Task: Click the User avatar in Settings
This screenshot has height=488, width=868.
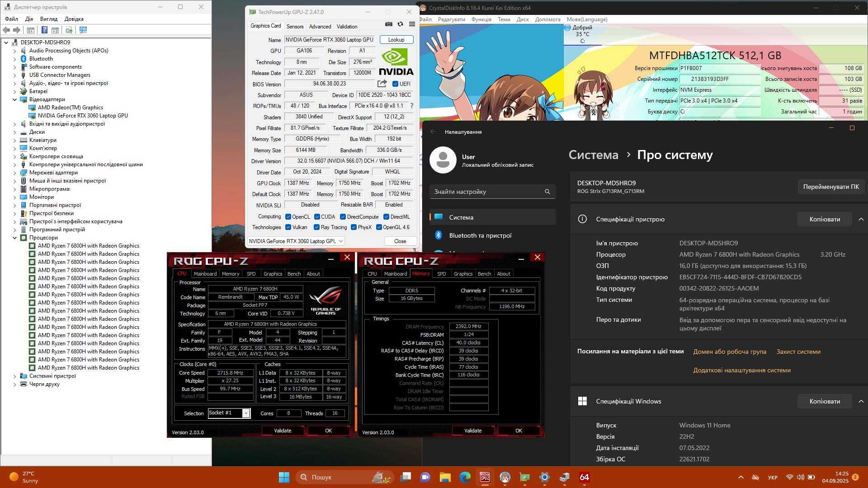Action: [x=443, y=160]
